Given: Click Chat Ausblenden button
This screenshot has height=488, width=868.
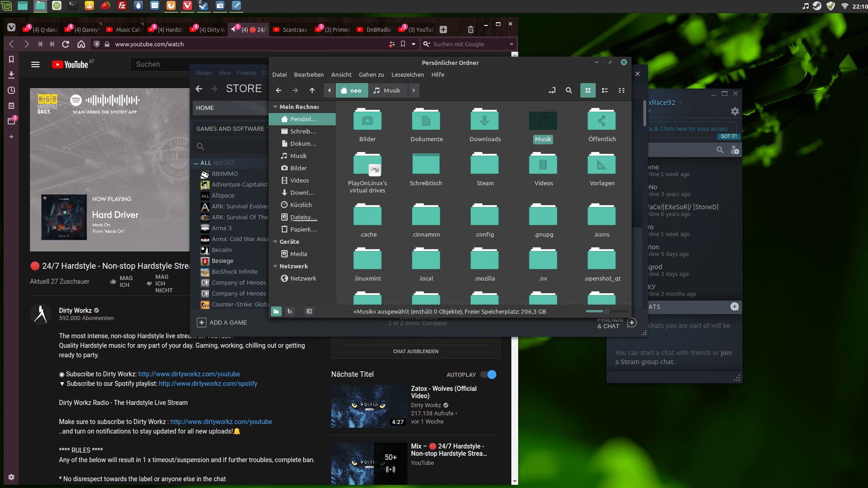Looking at the screenshot, I should tap(416, 351).
